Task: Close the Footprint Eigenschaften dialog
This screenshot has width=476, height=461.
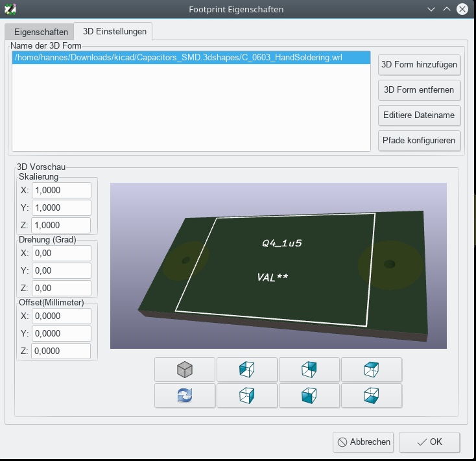Action: tap(462, 9)
